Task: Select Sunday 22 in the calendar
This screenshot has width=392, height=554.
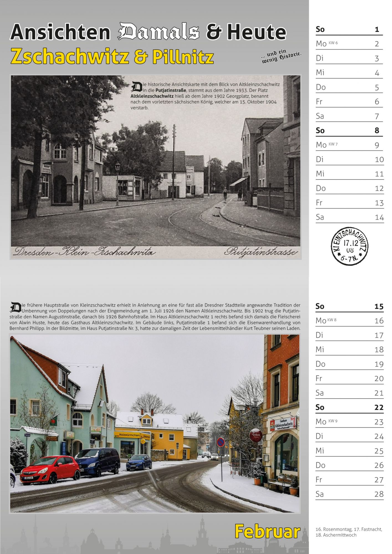Action: pyautogui.click(x=349, y=407)
